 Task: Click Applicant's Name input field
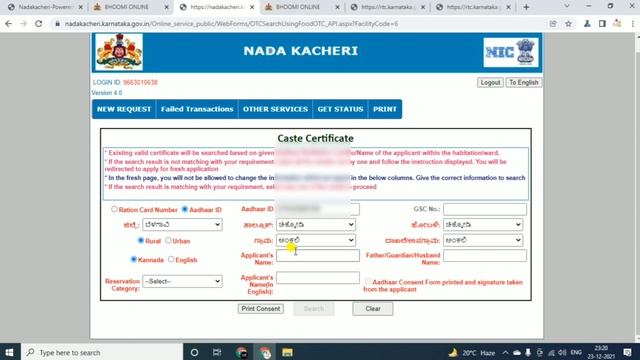click(x=318, y=256)
